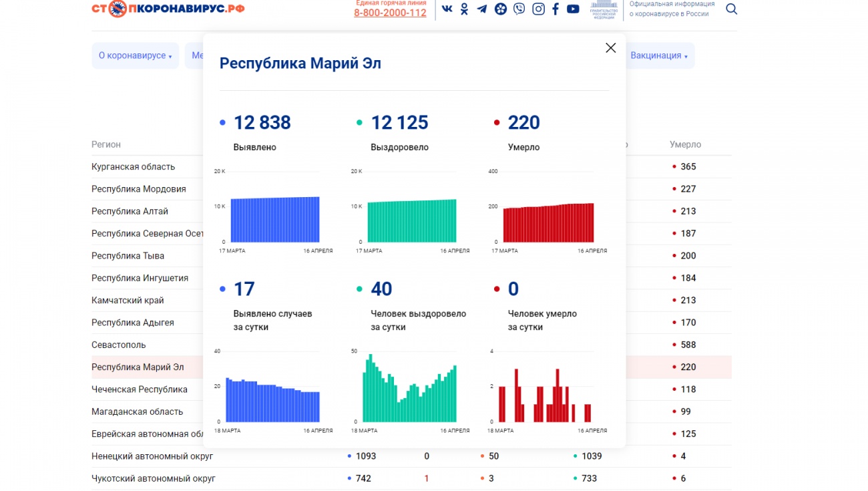
Task: Open the YouTube channel icon
Action: 573,9
